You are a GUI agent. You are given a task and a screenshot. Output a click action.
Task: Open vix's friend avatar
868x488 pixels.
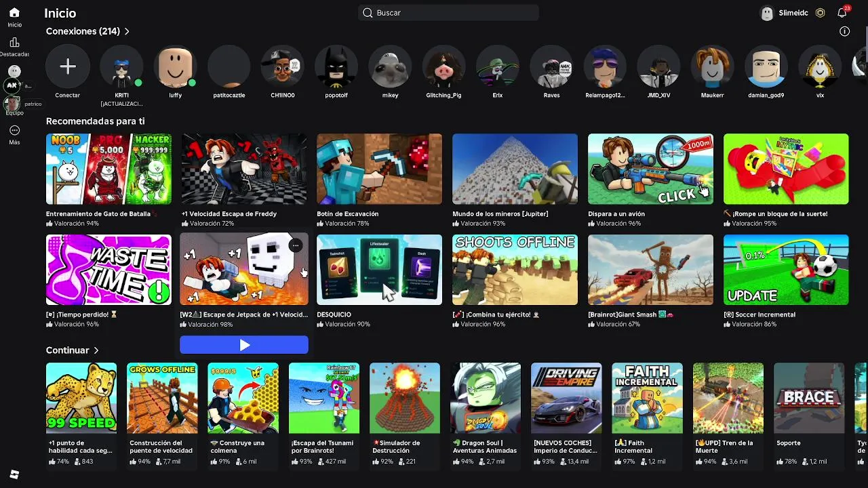[x=820, y=66]
